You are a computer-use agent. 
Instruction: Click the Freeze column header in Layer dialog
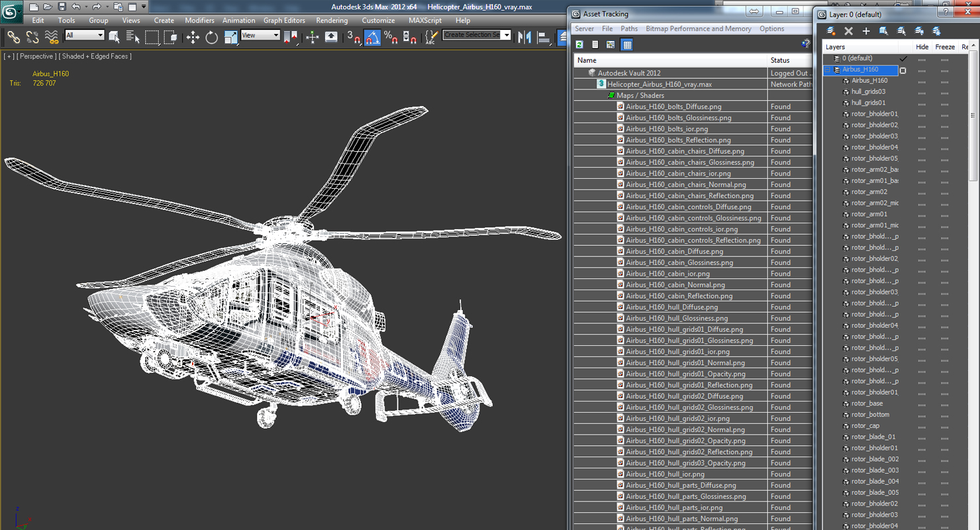pyautogui.click(x=945, y=47)
